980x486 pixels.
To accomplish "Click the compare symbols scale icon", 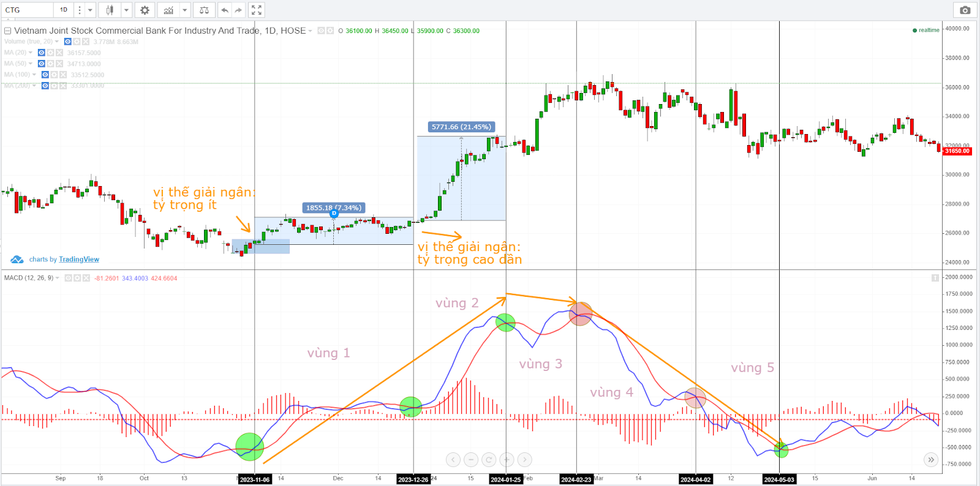I will 204,10.
